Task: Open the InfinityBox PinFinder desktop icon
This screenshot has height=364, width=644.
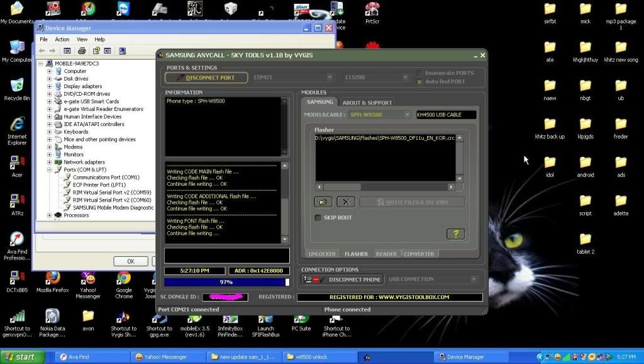Action: tap(230, 325)
